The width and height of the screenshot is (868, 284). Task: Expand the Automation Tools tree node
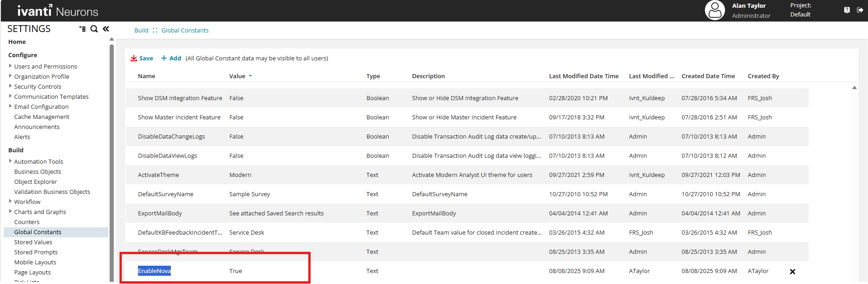11,161
